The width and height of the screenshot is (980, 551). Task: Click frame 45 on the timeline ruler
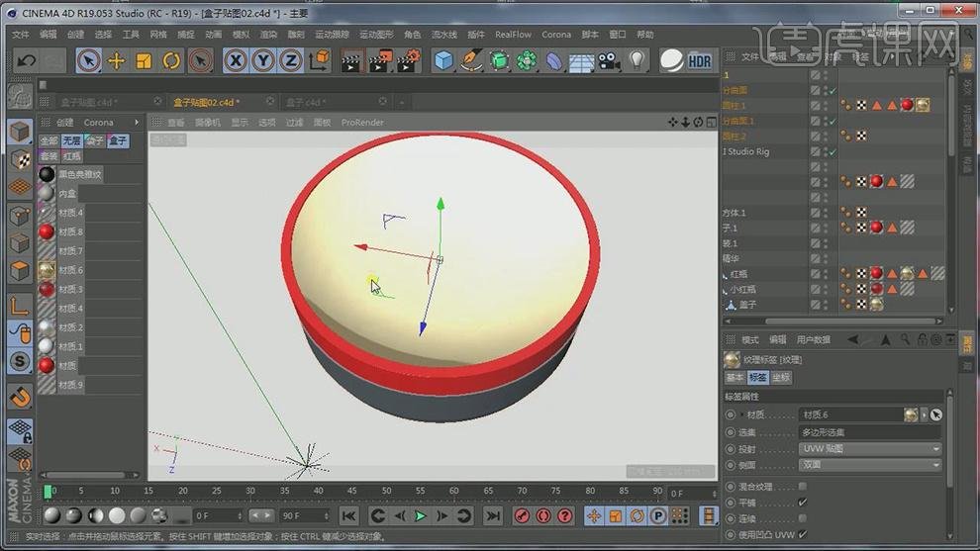pos(351,491)
